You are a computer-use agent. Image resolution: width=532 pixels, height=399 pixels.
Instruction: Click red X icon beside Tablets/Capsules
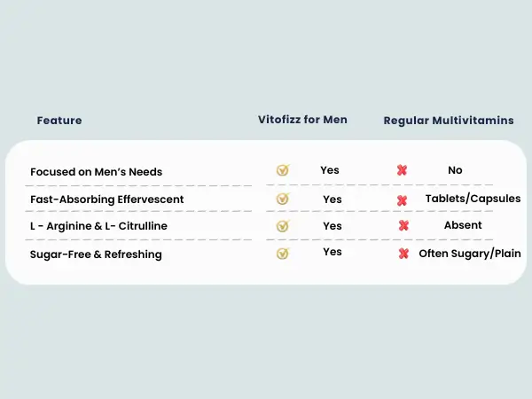[x=402, y=200]
